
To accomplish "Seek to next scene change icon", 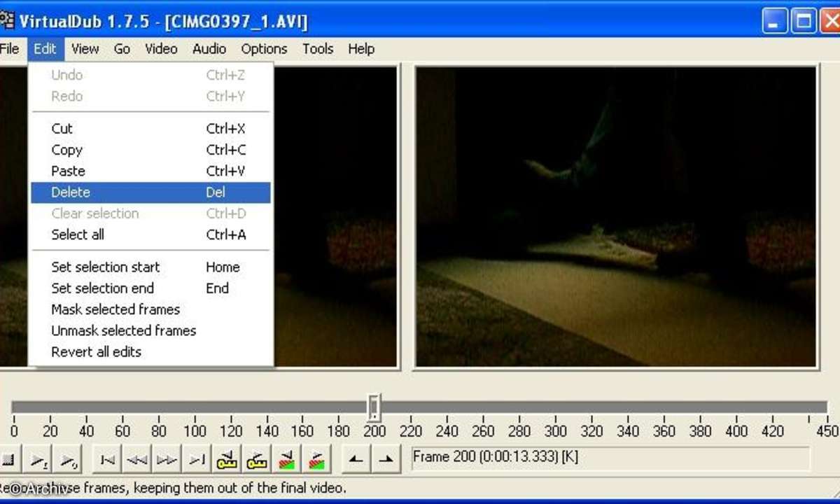I will point(317,460).
